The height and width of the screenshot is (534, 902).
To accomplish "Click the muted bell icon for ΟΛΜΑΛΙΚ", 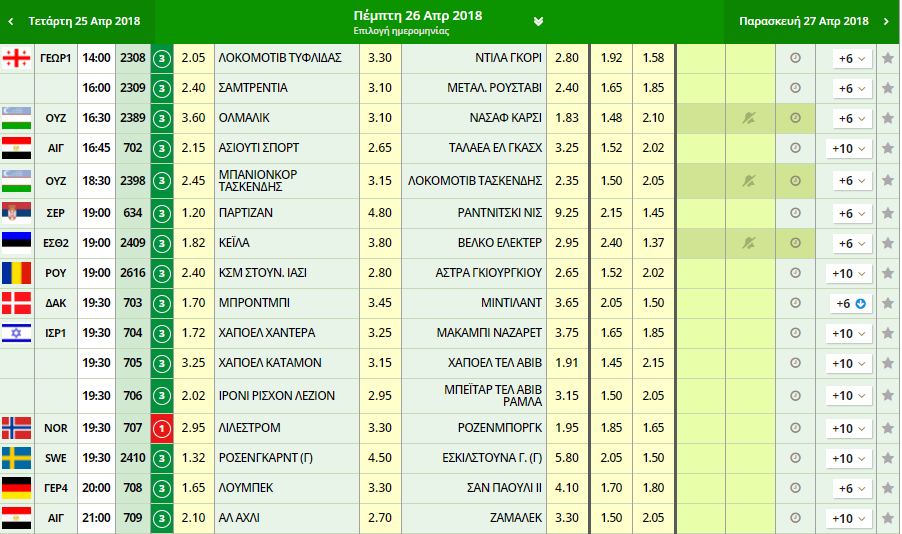I will click(749, 118).
